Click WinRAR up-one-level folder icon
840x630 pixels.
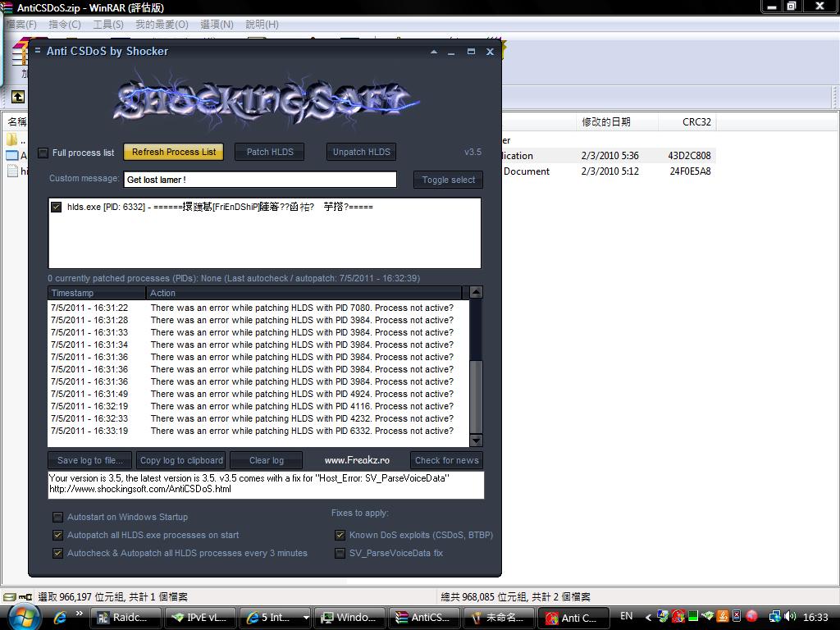tap(18, 97)
